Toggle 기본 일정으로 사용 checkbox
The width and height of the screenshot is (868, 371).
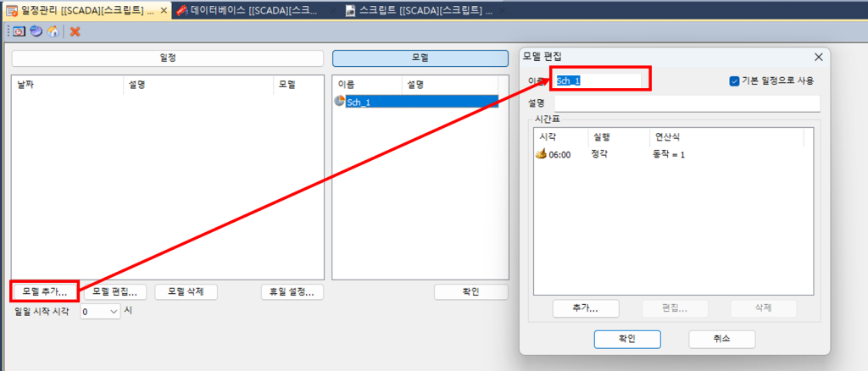pos(735,80)
